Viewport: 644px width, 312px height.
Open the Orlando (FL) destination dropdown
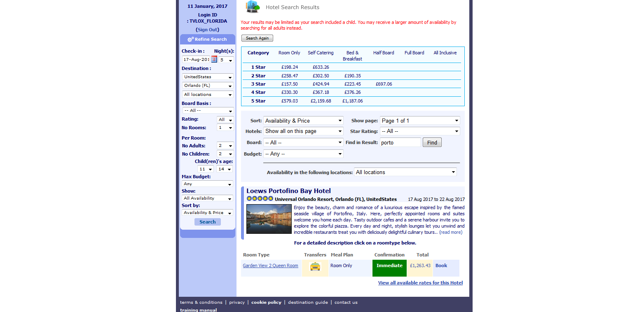[x=208, y=86]
